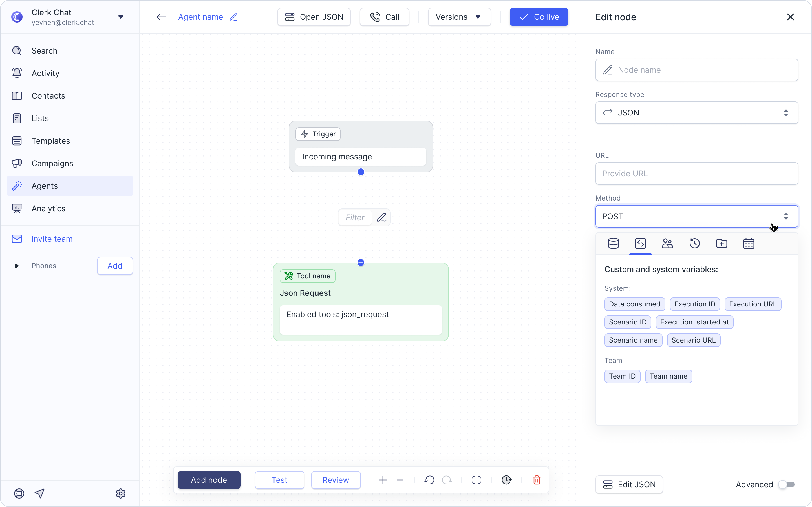Click the fit-to-screen icon in toolbar
This screenshot has width=812, height=507.
pyautogui.click(x=476, y=480)
